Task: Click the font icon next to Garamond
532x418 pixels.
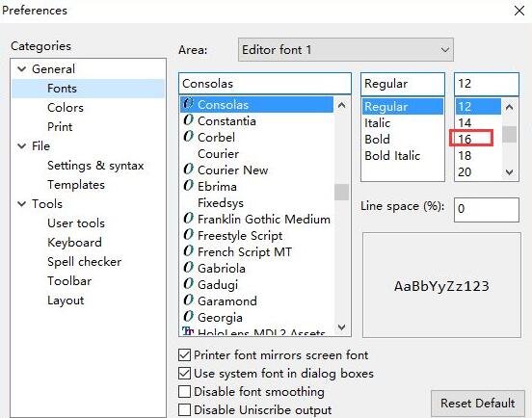Action: click(188, 300)
